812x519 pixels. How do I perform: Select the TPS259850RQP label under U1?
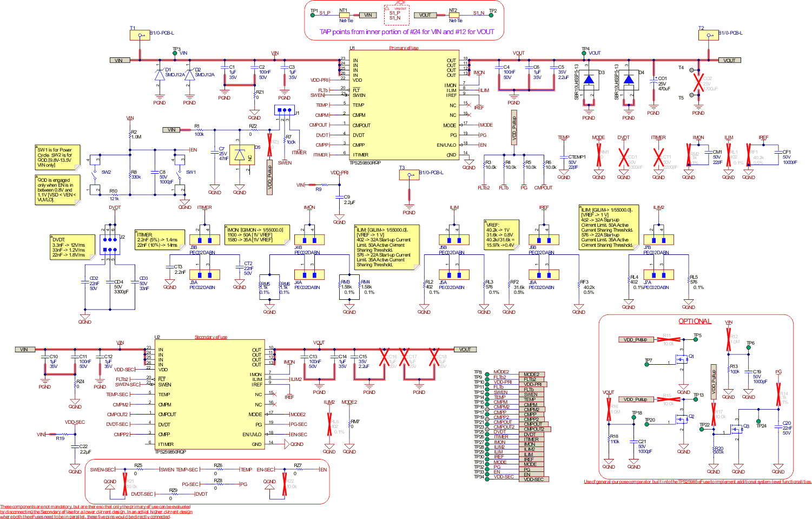pyautogui.click(x=365, y=162)
